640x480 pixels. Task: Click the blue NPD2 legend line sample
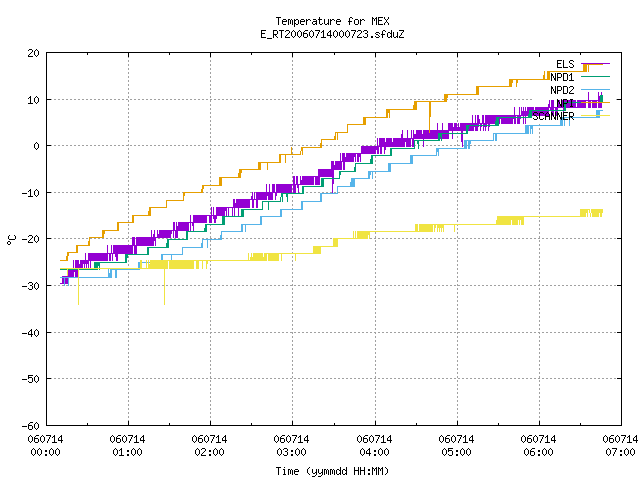pyautogui.click(x=596, y=89)
